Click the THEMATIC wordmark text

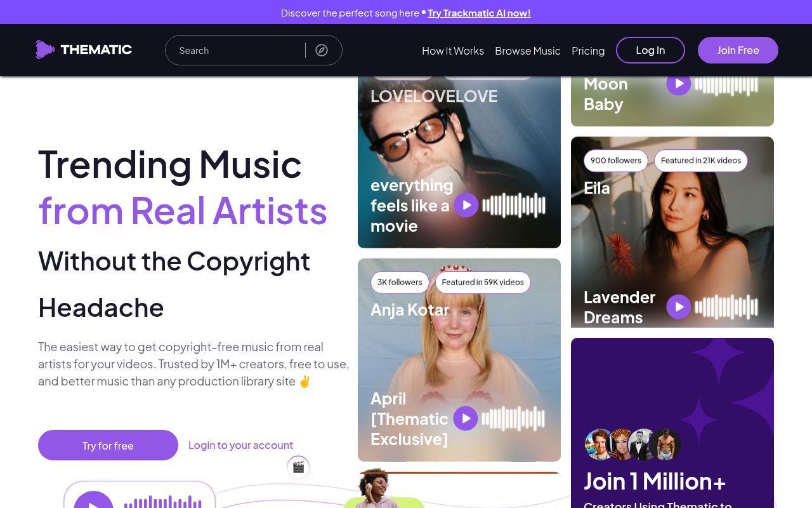(x=96, y=50)
